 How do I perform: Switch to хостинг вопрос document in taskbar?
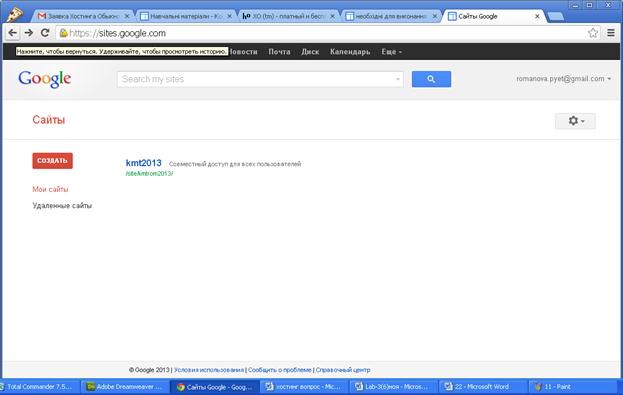[304, 387]
